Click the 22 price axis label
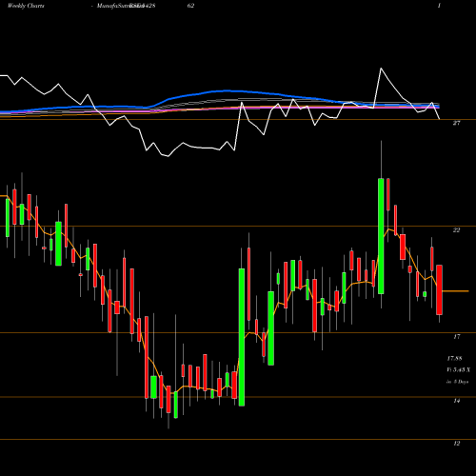 point(456,230)
